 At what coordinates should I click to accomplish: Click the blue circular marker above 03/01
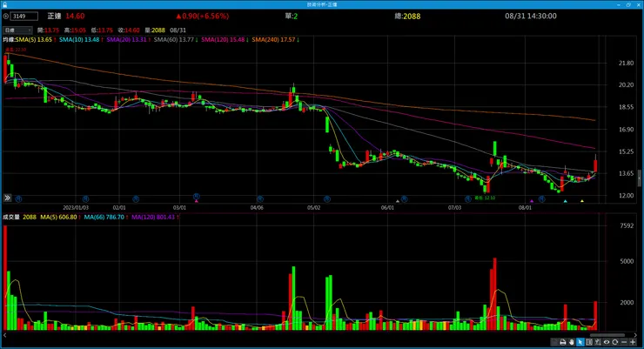[x=197, y=197]
